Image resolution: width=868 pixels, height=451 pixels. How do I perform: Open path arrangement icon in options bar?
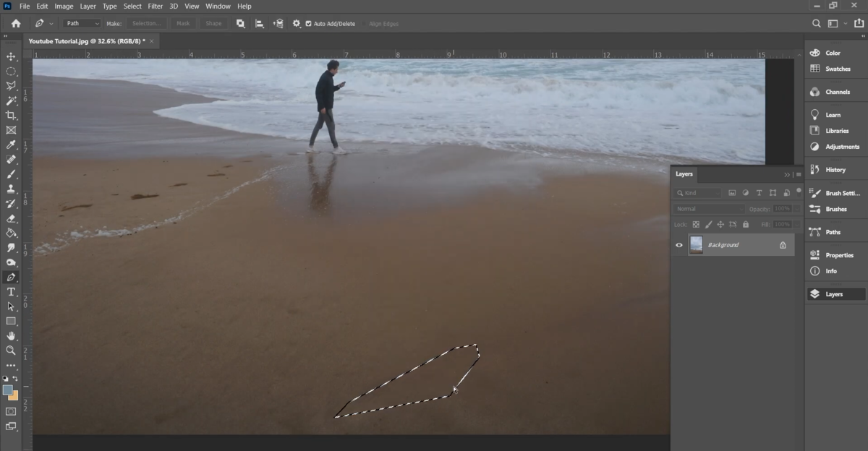pyautogui.click(x=278, y=23)
